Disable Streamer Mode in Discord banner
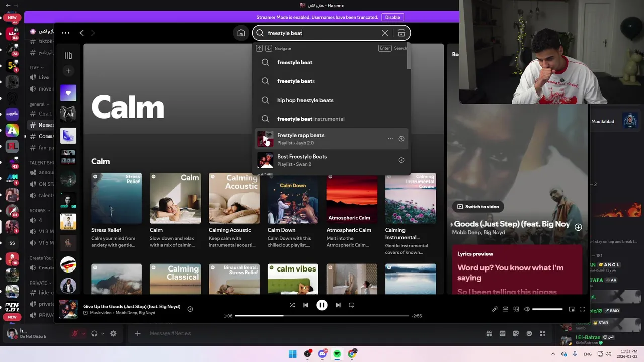The width and height of the screenshot is (644, 362). click(x=392, y=17)
